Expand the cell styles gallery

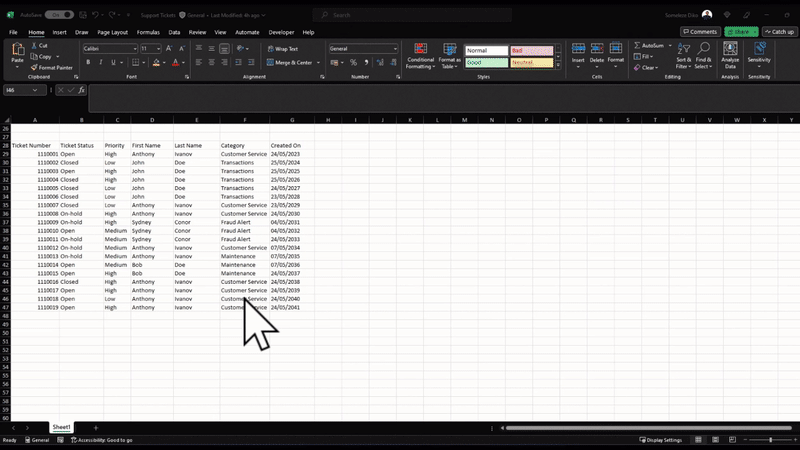(x=558, y=65)
